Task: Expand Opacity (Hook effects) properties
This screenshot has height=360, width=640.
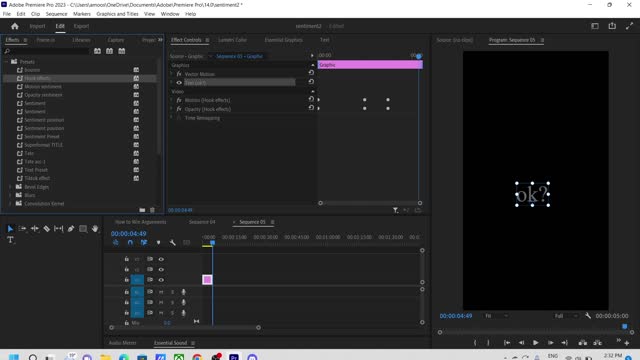Action: [x=172, y=109]
